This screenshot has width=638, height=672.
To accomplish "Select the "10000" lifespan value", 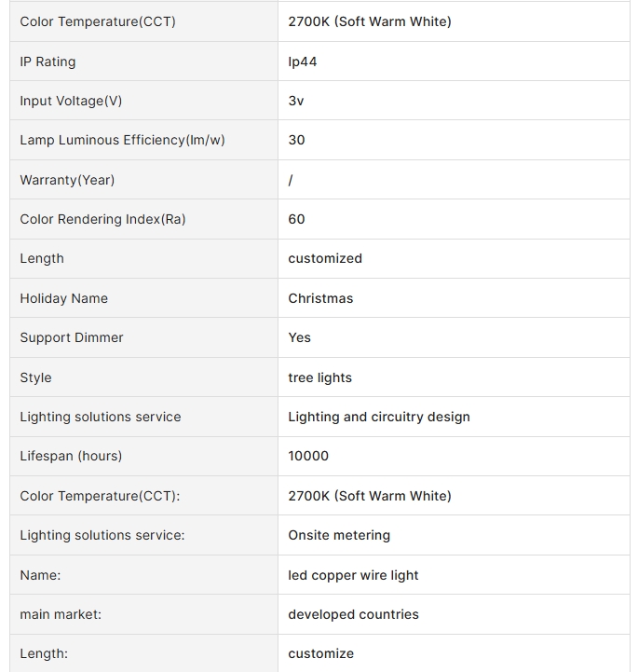I will 308,456.
